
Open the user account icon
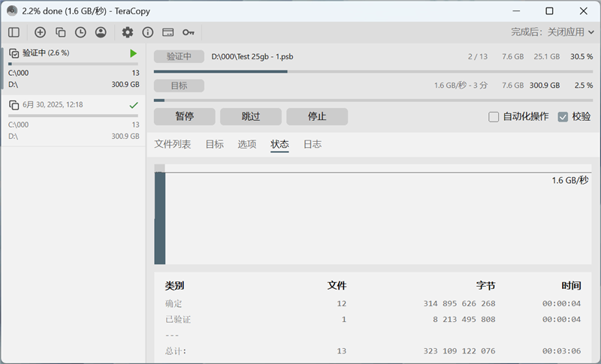(x=101, y=32)
